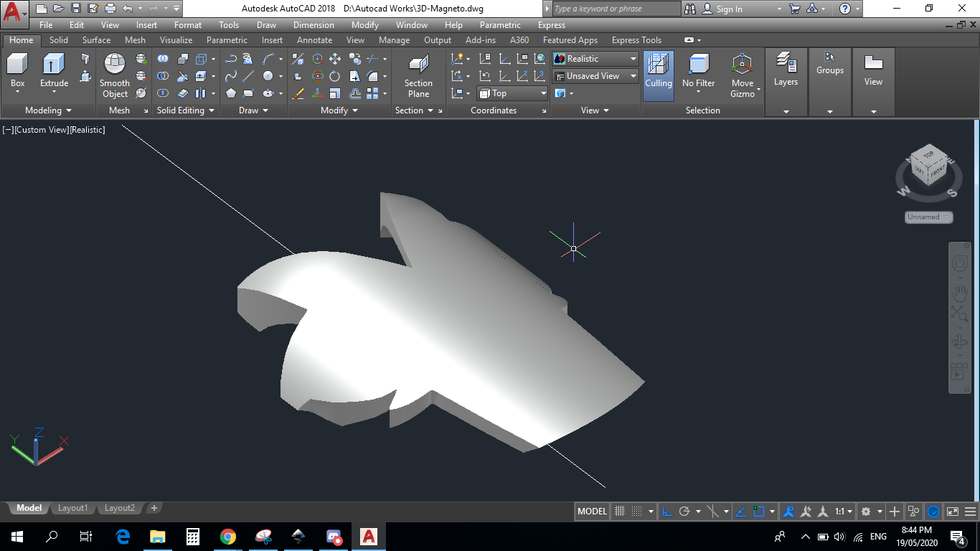The height and width of the screenshot is (551, 980).
Task: Toggle Object Snap Tracking
Action: (x=741, y=512)
